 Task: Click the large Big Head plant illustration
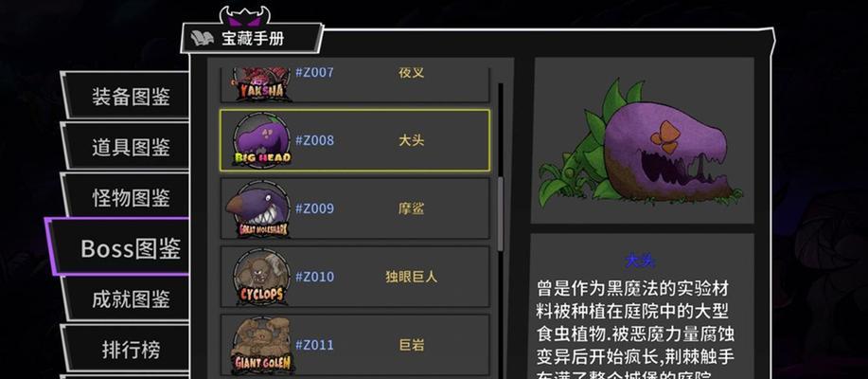point(642,142)
